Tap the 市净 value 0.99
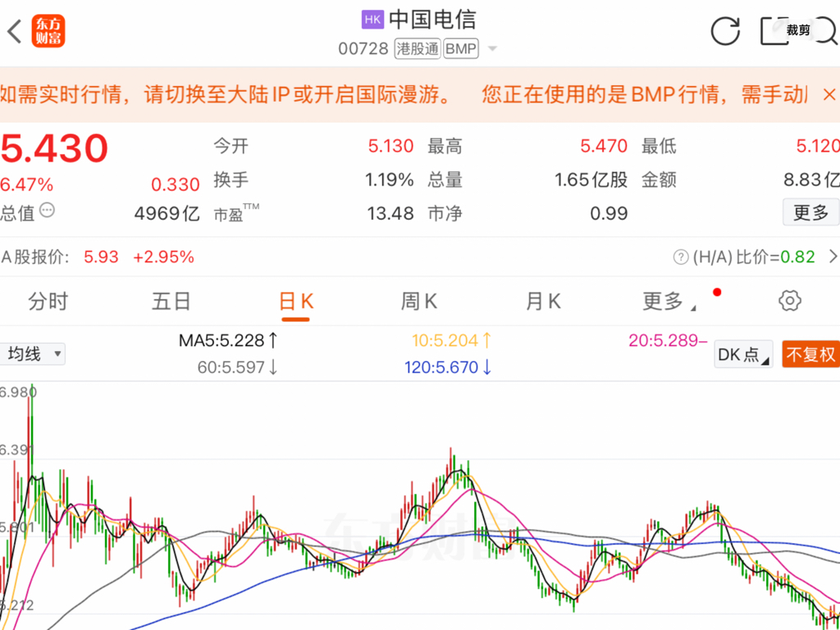840x630 pixels. (x=609, y=214)
